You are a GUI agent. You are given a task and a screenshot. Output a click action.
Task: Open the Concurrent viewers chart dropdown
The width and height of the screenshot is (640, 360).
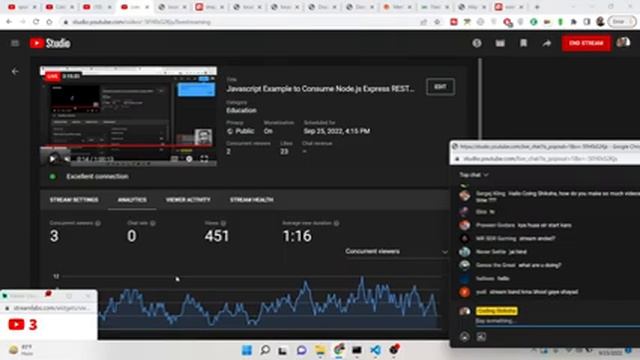point(396,251)
